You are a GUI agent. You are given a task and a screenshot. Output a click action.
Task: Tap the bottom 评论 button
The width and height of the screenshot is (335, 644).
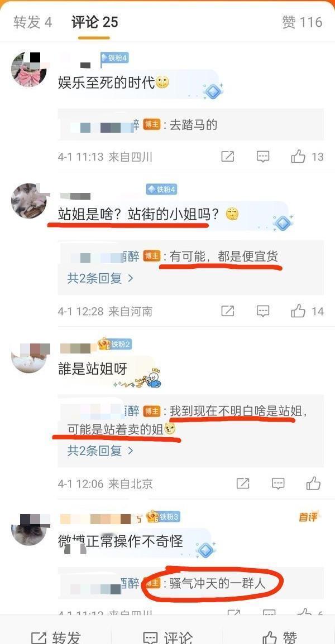pos(167,636)
